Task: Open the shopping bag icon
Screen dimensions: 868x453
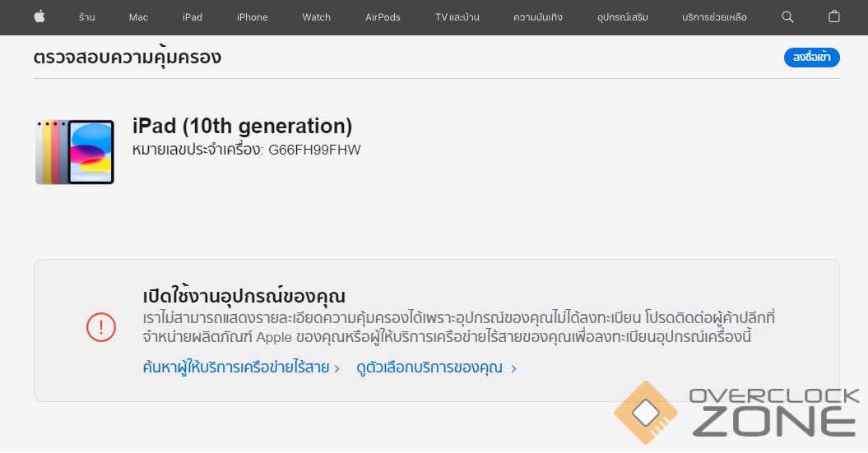Action: [x=833, y=16]
